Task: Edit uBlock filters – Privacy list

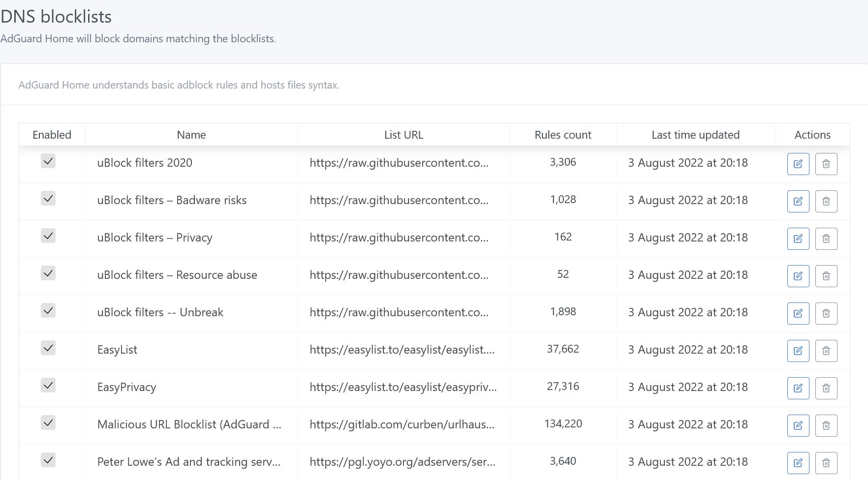Action: pos(798,239)
